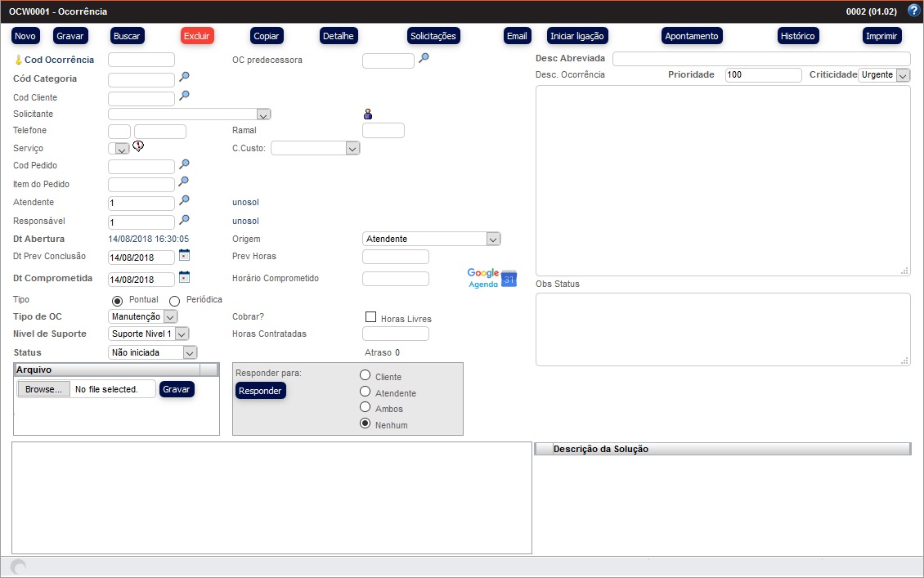Click into the Desc Abreviada text field
The image size is (924, 578).
[x=760, y=59]
